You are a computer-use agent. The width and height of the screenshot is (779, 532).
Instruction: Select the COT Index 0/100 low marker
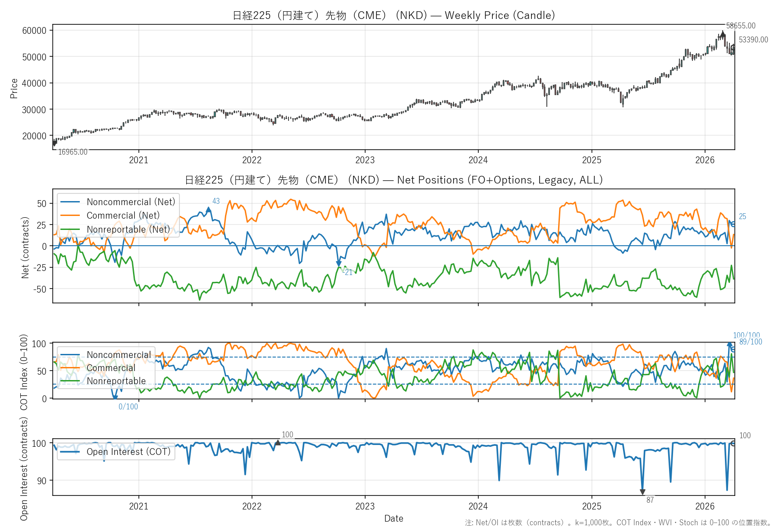(115, 398)
